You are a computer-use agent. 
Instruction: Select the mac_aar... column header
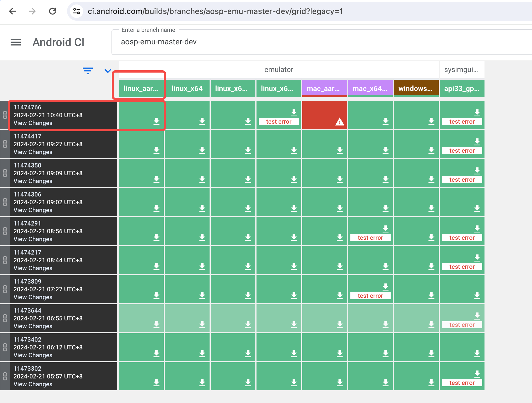[x=325, y=88]
